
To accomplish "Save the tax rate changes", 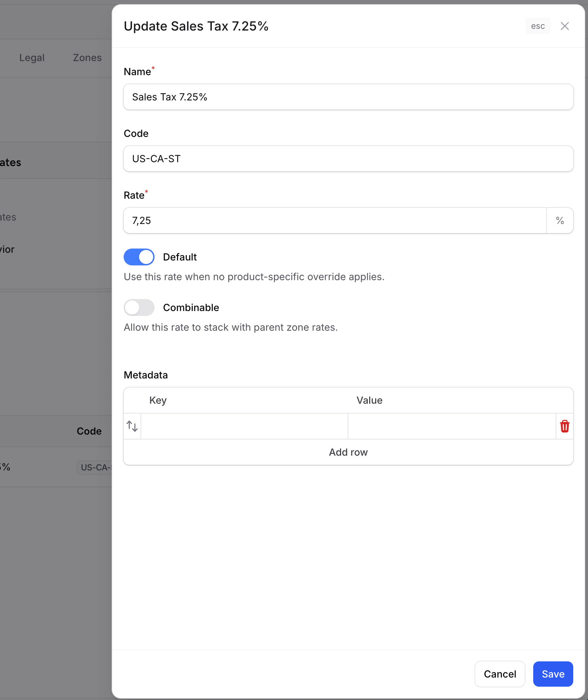I will pyautogui.click(x=553, y=674).
